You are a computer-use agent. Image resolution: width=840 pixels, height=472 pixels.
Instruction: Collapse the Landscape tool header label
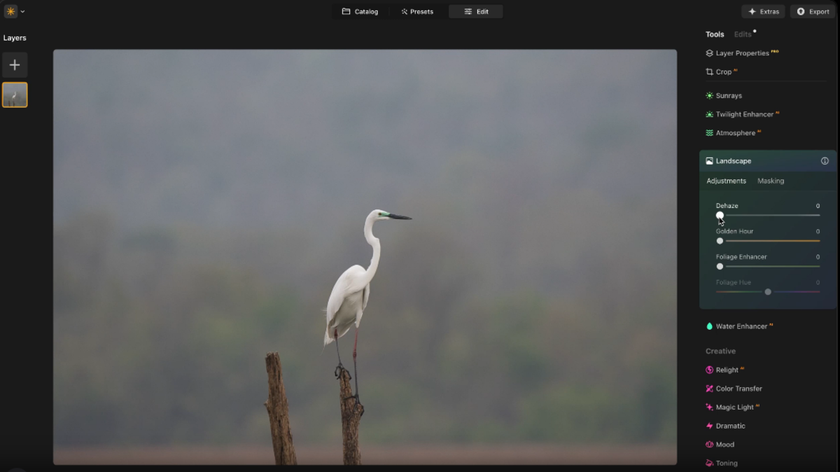pos(733,161)
